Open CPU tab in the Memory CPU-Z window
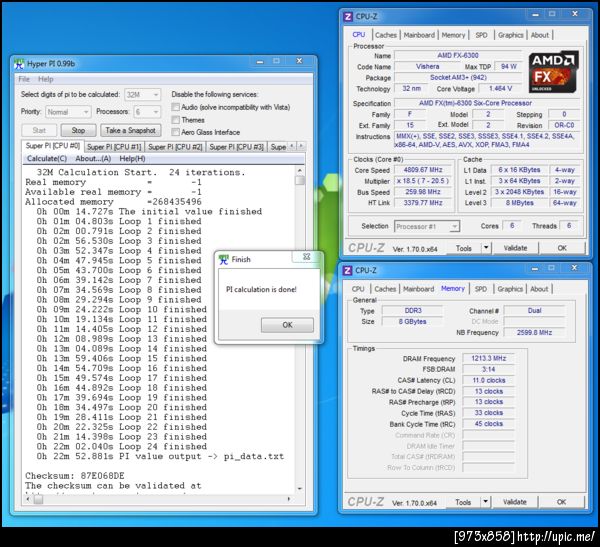Image resolution: width=600 pixels, height=547 pixels. [x=358, y=289]
